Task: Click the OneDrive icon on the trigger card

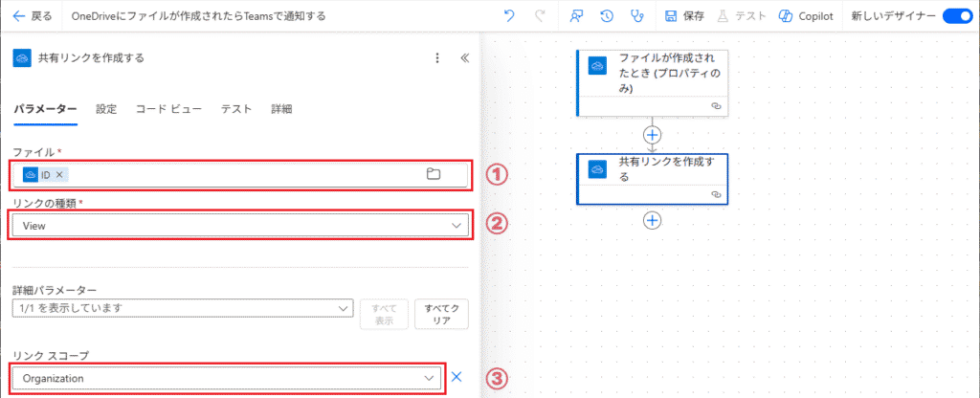Action: click(597, 66)
